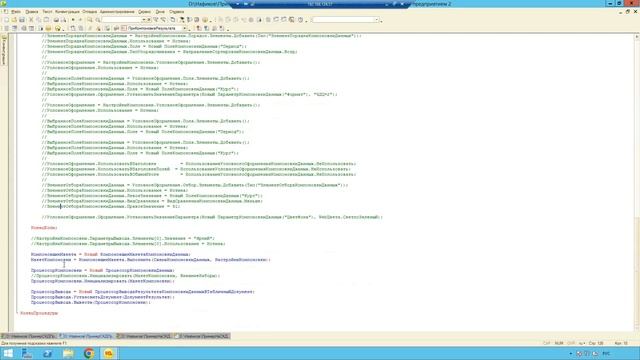Click the Save toolbar icon

pyautogui.click(x=22, y=20)
